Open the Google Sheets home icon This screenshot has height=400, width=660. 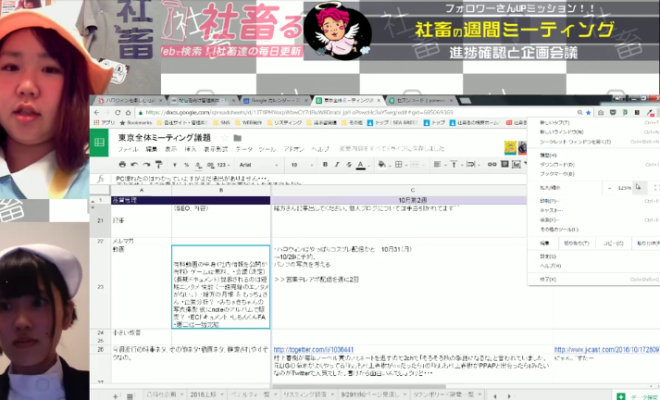100,143
